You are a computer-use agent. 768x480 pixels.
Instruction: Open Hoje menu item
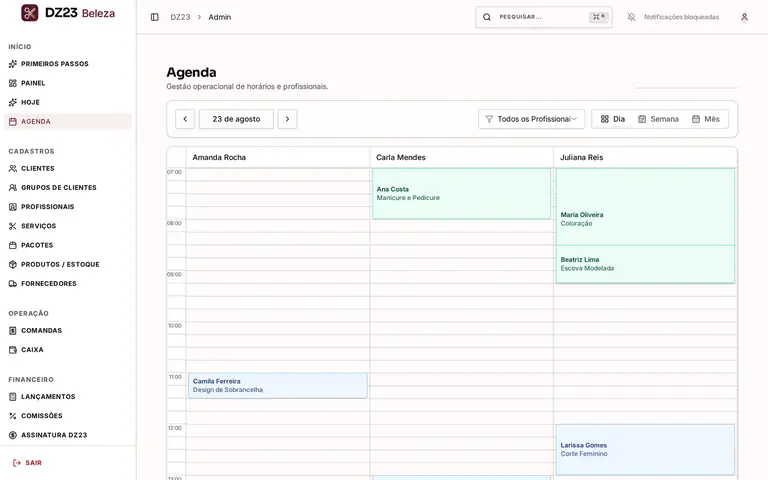(68, 102)
